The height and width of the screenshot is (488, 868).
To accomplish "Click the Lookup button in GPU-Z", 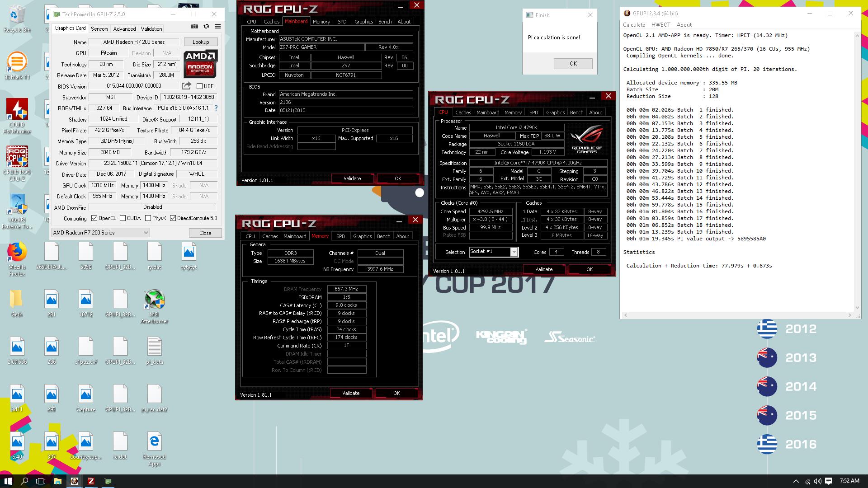I will (201, 42).
